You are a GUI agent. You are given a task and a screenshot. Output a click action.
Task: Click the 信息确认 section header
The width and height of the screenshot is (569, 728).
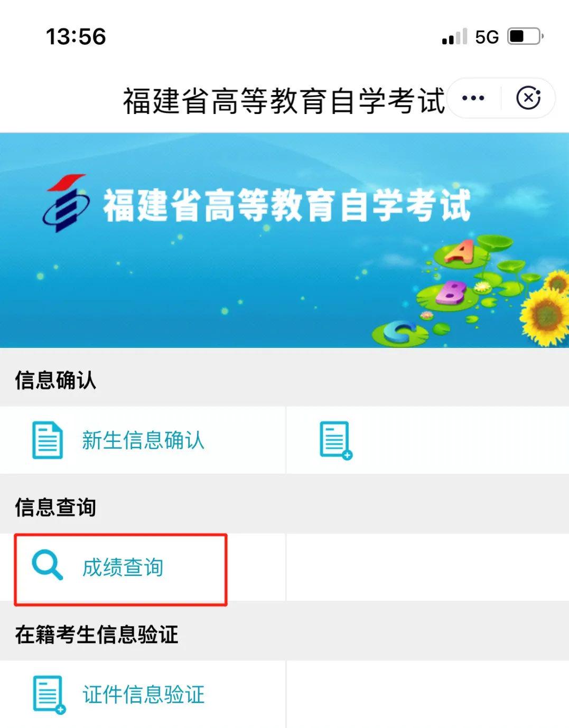55,380
